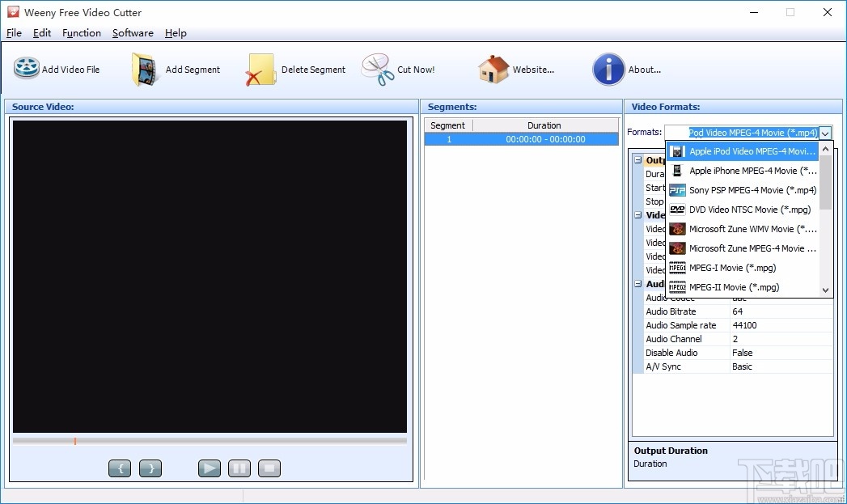
Task: Click the Audio Channel property name
Action: click(674, 339)
